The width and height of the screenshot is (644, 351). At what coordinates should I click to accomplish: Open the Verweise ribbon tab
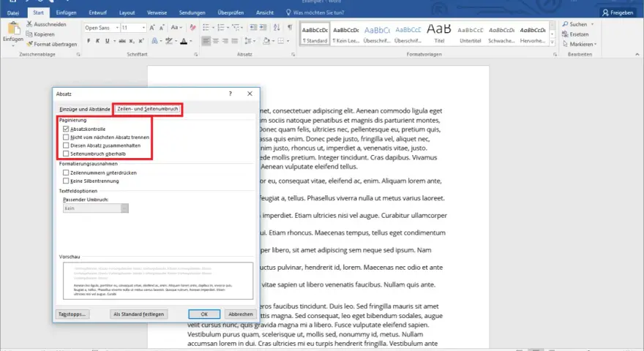[x=157, y=12]
